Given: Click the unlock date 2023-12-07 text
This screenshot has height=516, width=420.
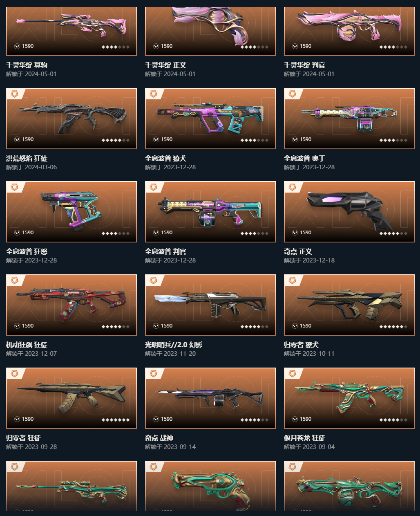Looking at the screenshot, I should tap(41, 354).
